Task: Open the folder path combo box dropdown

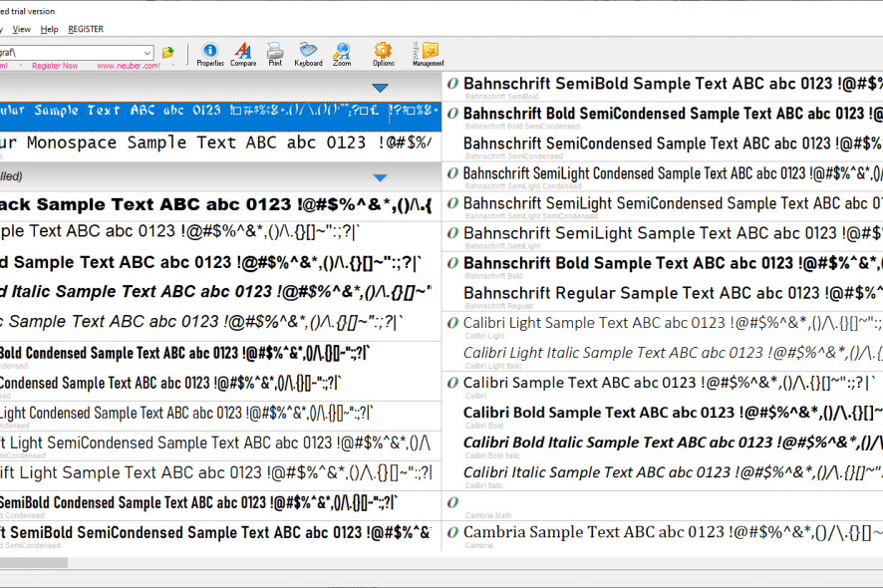Action: [x=147, y=53]
